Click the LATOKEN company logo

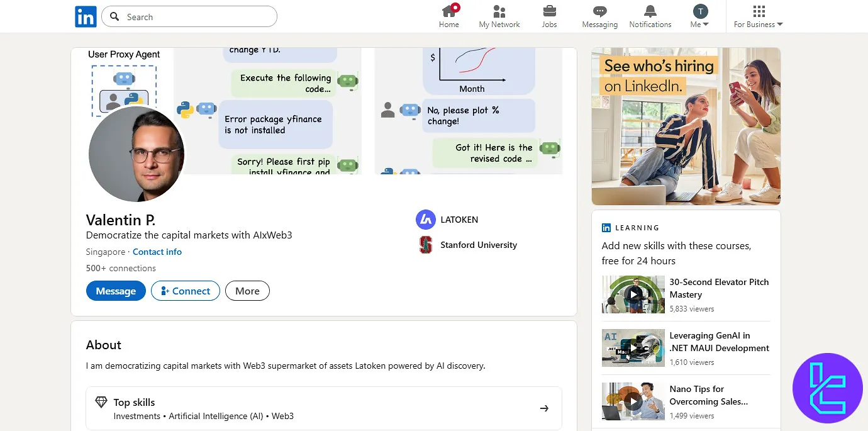click(426, 220)
